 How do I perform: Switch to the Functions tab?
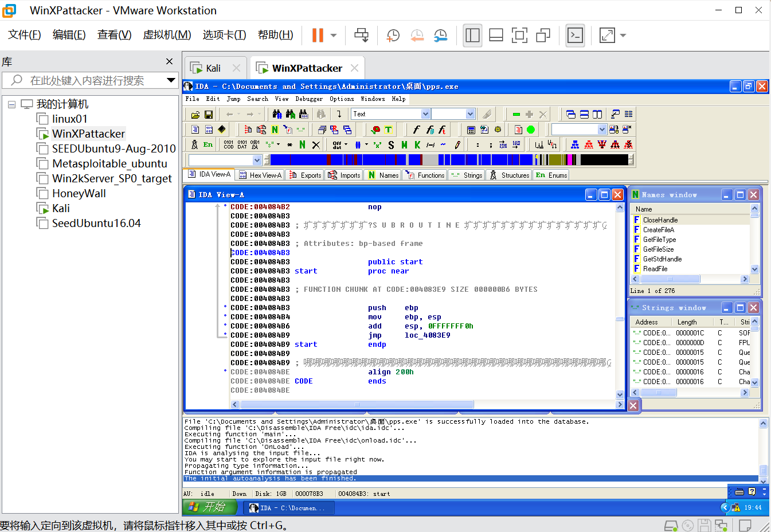pyautogui.click(x=425, y=175)
